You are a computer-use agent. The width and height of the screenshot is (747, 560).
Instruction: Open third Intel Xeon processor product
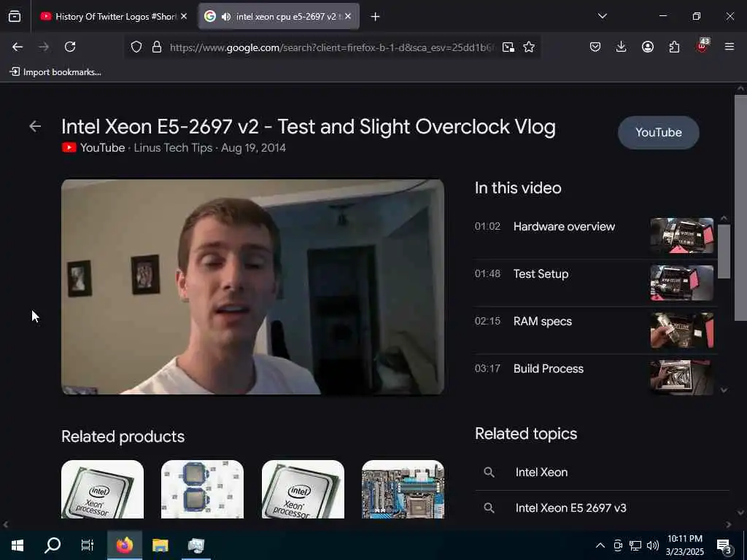pos(303,489)
